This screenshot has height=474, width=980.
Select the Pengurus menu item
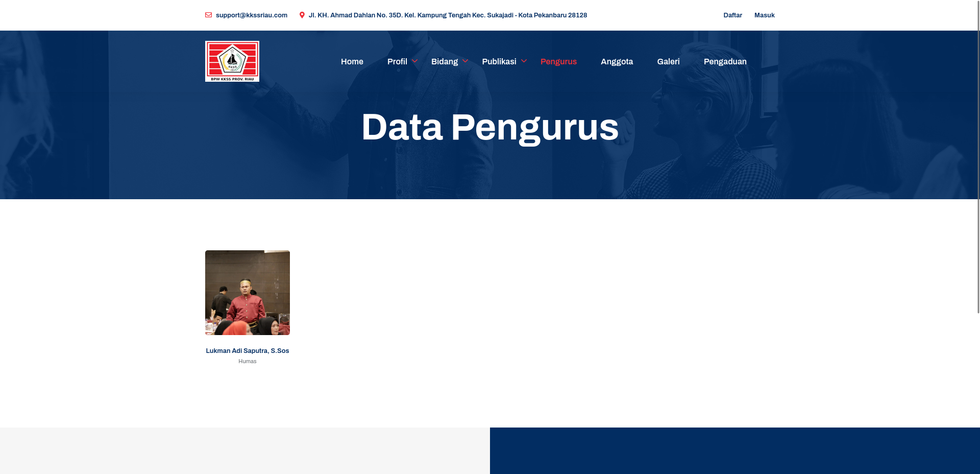pos(558,61)
